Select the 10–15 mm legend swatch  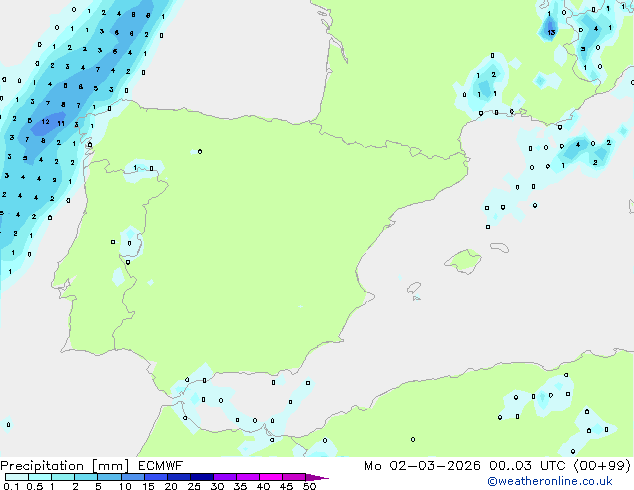tap(132, 477)
